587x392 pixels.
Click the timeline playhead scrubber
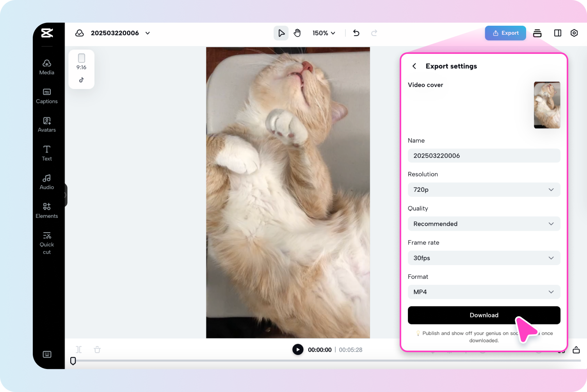coord(73,361)
